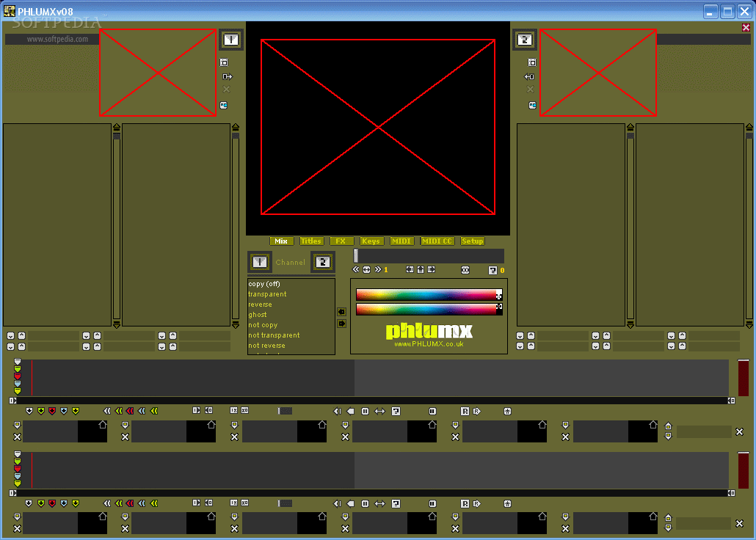Viewport: 756px width, 540px height.
Task: Jump to white cue under lower timeline
Action: pos(106,503)
